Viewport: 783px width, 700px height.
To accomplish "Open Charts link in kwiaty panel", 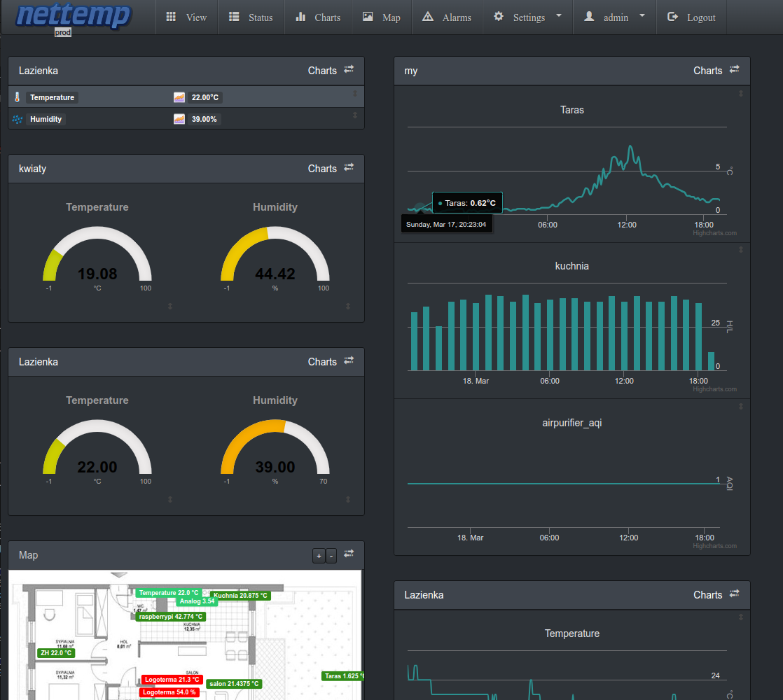I will [x=322, y=169].
